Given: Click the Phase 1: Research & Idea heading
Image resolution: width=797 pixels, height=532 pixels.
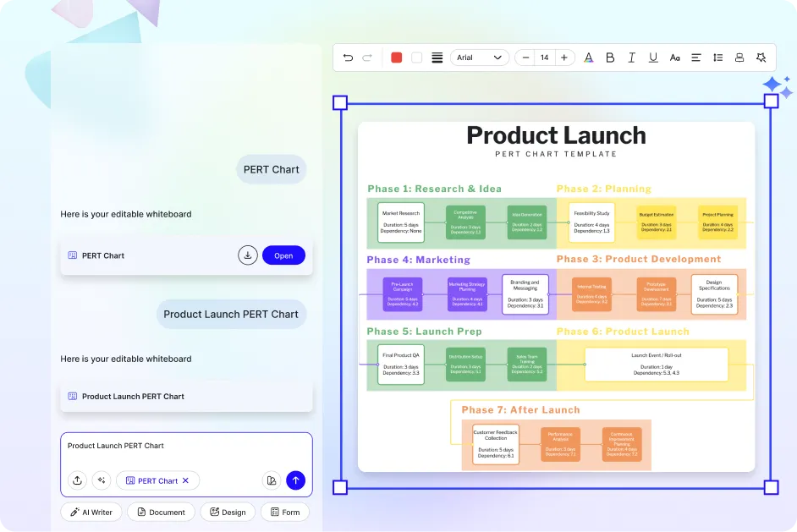Looking at the screenshot, I should tap(435, 189).
